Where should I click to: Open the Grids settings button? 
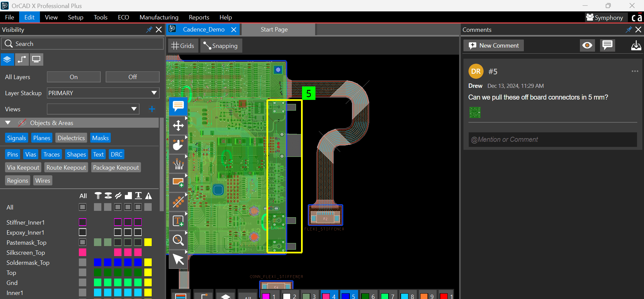point(183,46)
